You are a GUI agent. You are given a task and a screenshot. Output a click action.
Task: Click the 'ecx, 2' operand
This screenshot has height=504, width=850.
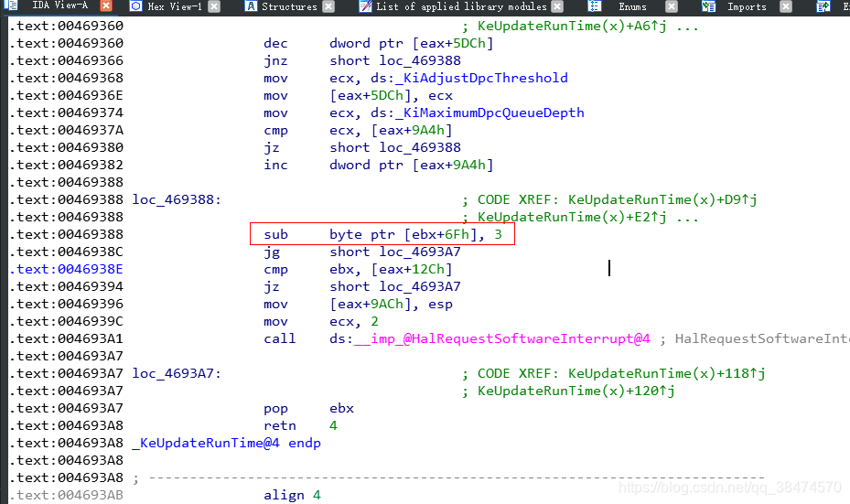(354, 321)
